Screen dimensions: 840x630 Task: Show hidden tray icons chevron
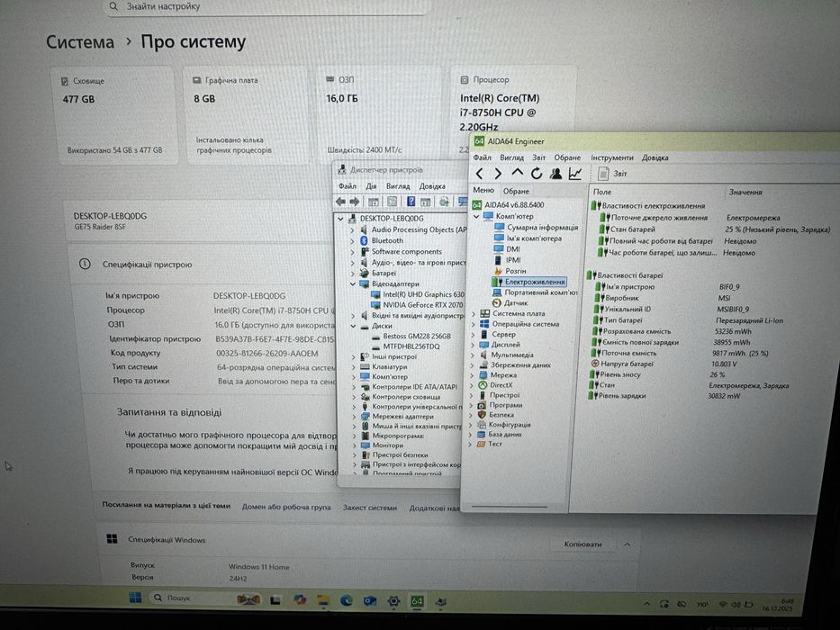pos(647,604)
